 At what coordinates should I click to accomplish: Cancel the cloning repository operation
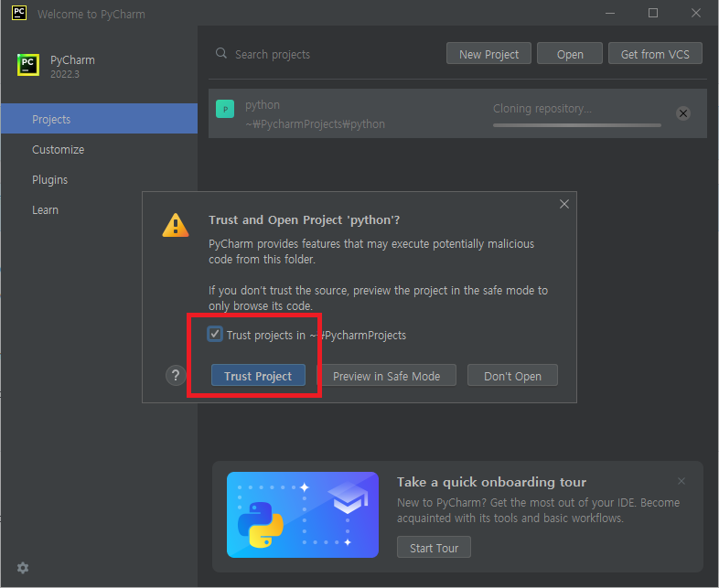(682, 113)
